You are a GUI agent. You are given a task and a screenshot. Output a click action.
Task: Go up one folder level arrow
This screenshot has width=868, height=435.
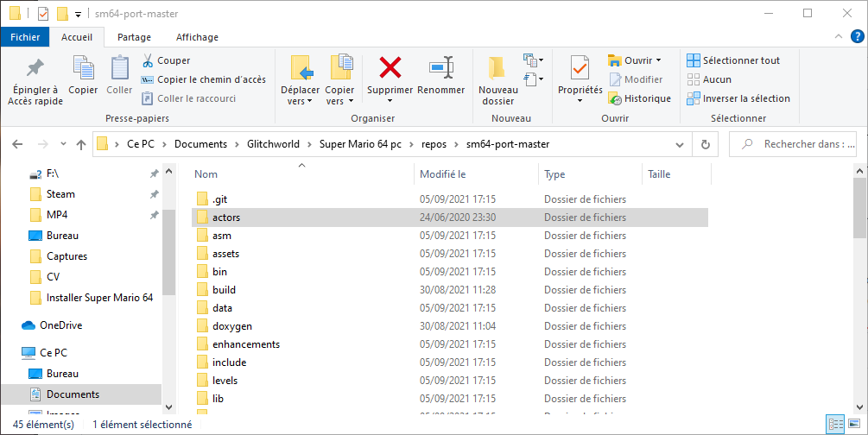point(80,144)
